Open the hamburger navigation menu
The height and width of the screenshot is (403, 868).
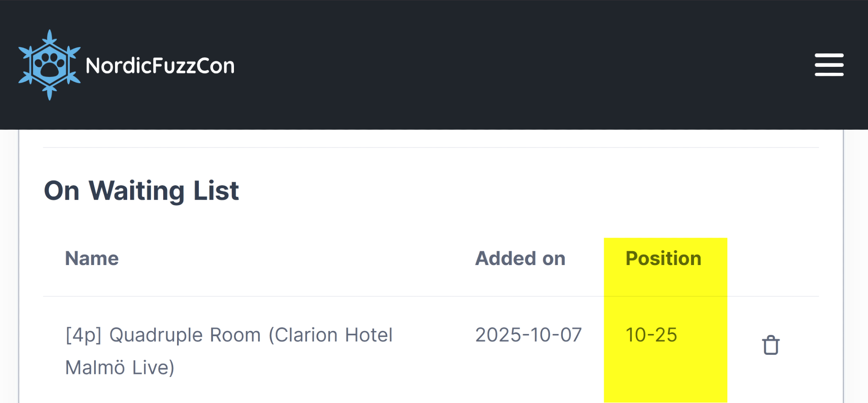[x=829, y=65]
